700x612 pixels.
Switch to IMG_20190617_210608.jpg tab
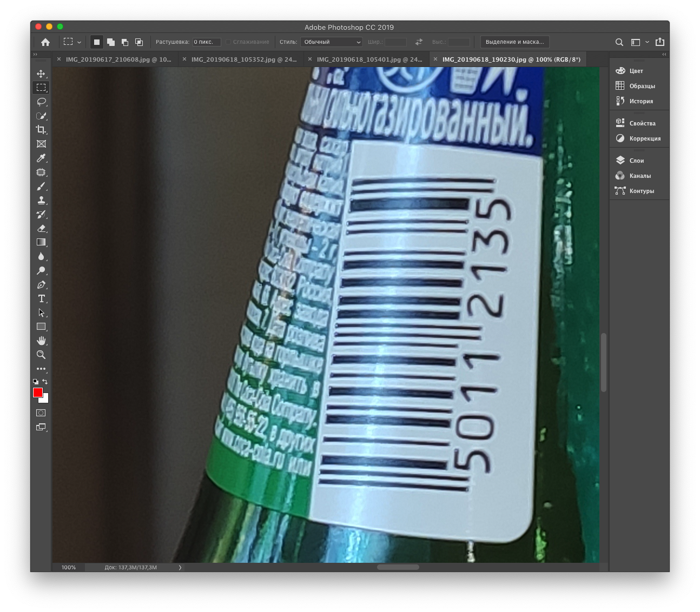[x=118, y=59]
